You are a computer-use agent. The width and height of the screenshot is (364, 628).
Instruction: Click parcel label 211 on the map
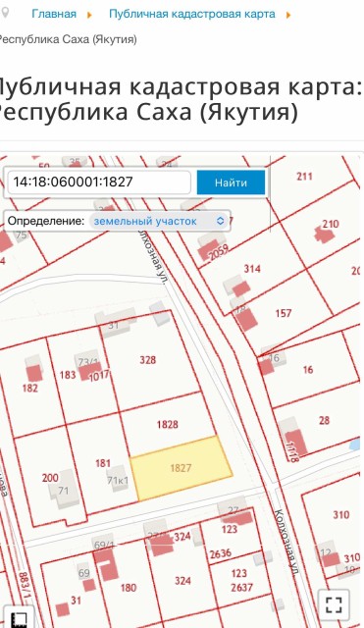pos(304,176)
